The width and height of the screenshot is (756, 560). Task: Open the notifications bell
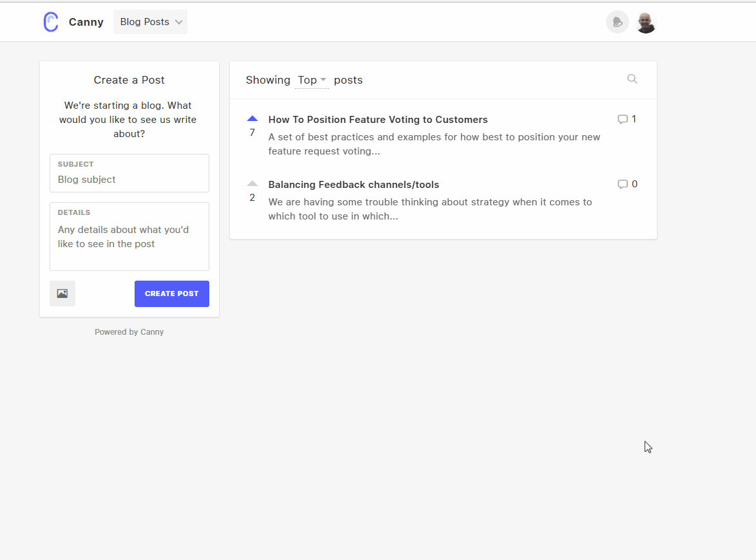click(617, 22)
